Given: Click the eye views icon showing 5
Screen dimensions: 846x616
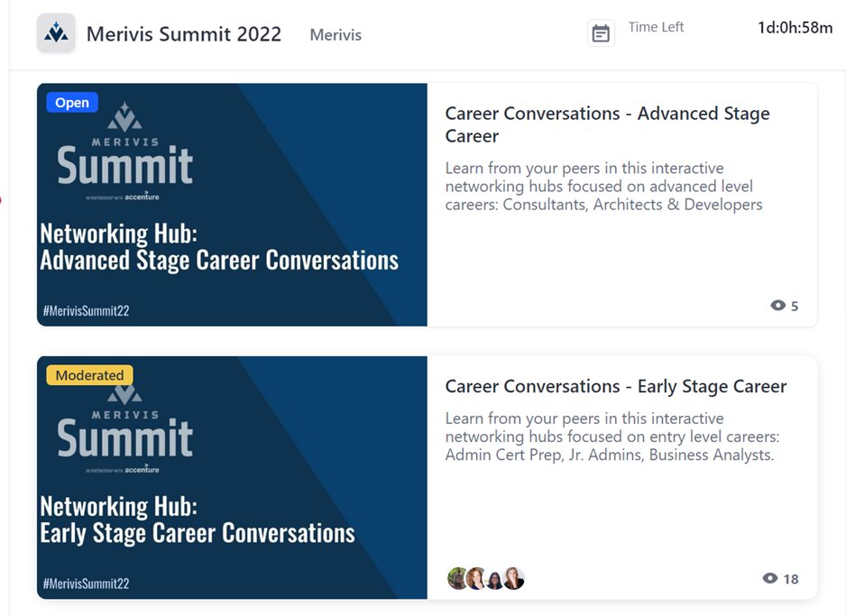Looking at the screenshot, I should (777, 306).
